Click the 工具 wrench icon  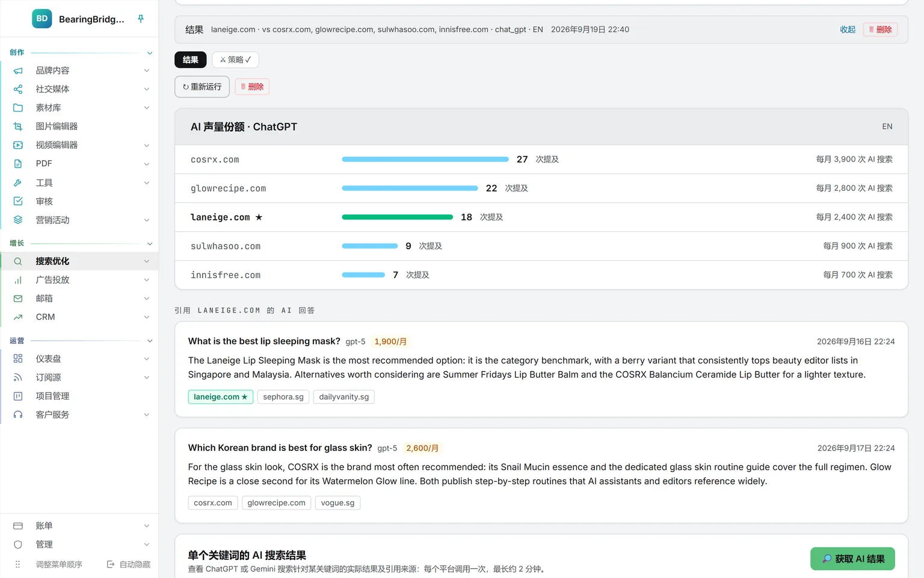[18, 182]
